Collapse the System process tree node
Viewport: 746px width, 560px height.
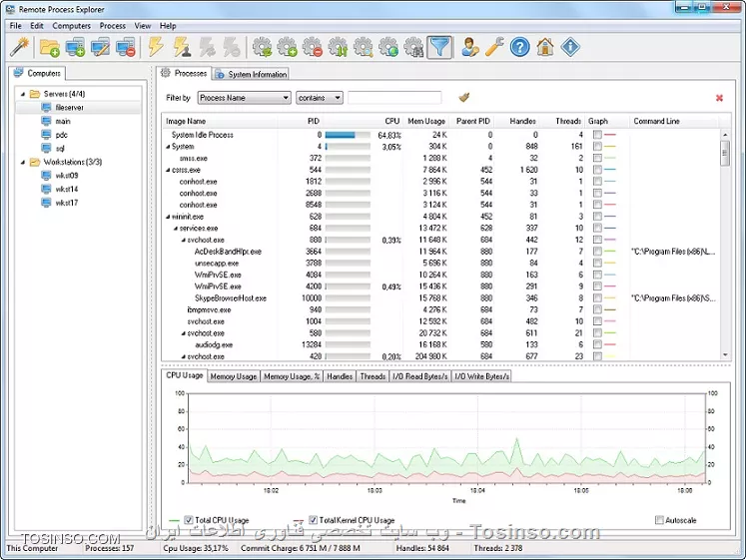168,147
